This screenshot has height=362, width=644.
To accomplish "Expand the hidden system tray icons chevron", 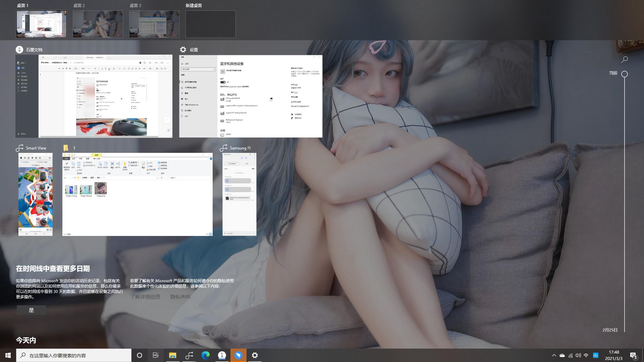I will (554, 355).
